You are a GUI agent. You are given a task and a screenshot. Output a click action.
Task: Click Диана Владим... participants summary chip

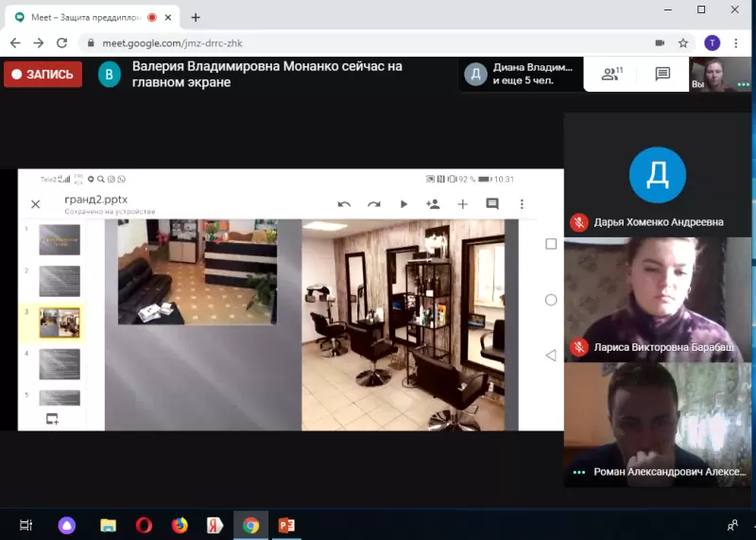(x=520, y=74)
